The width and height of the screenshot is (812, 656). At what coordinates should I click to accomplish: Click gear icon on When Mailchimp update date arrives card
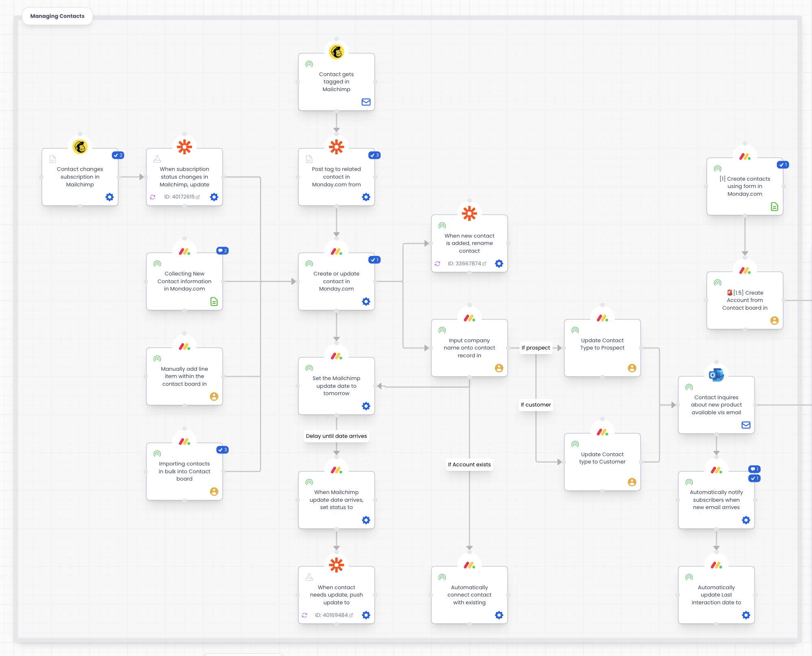point(366,520)
